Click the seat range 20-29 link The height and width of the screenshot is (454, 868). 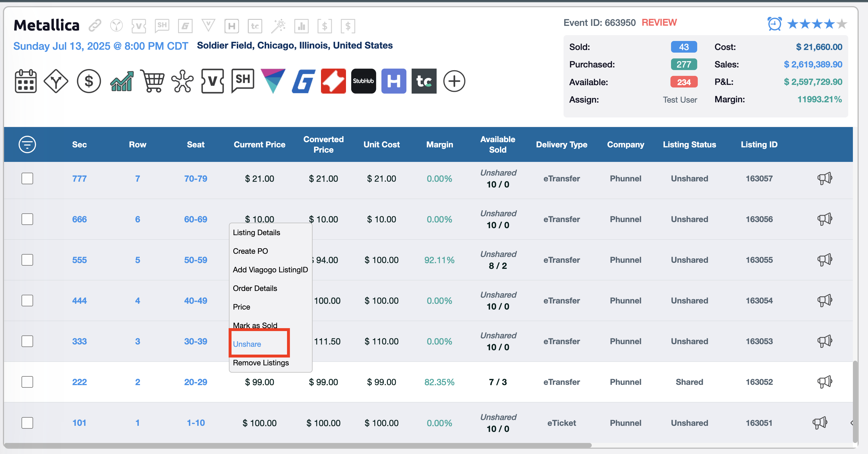196,382
